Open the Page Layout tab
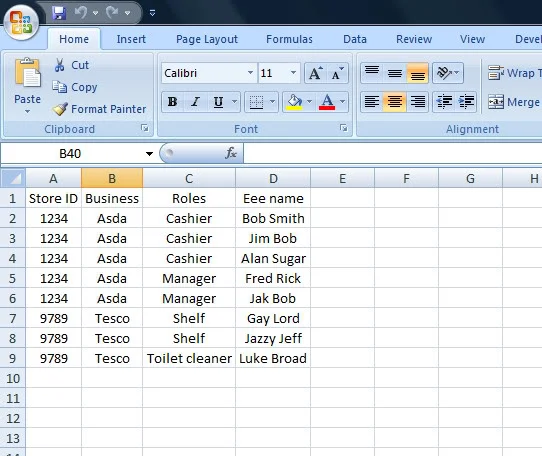The width and height of the screenshot is (542, 456). tap(207, 39)
